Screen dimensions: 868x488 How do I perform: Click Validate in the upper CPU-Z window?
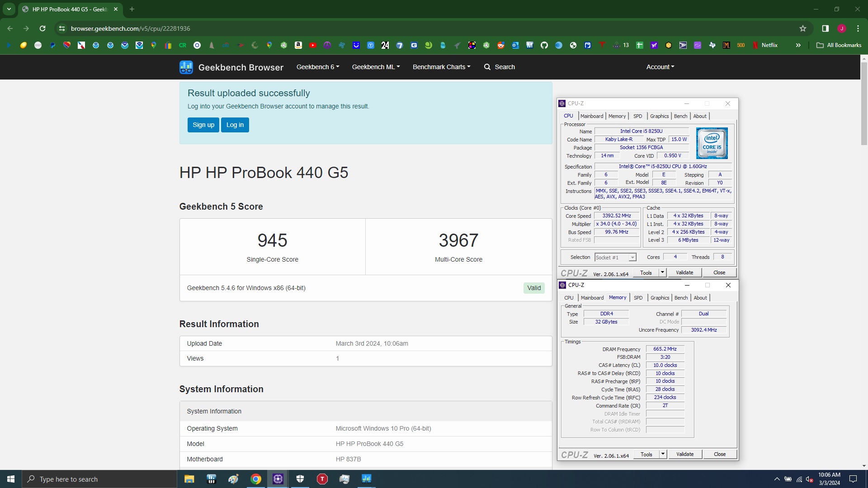[684, 272]
